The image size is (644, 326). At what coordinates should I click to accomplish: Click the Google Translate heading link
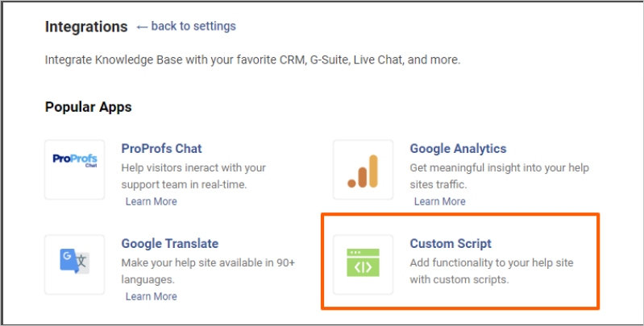pos(169,243)
